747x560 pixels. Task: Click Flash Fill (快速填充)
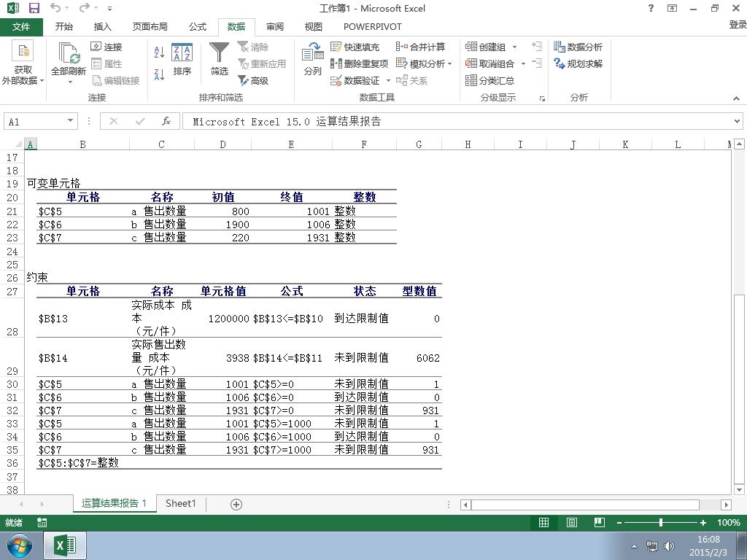coord(355,47)
